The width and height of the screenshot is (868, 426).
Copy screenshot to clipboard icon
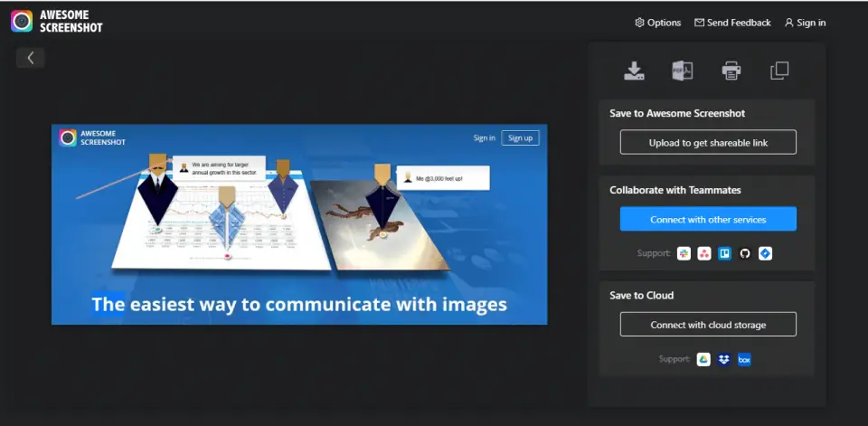tap(779, 71)
